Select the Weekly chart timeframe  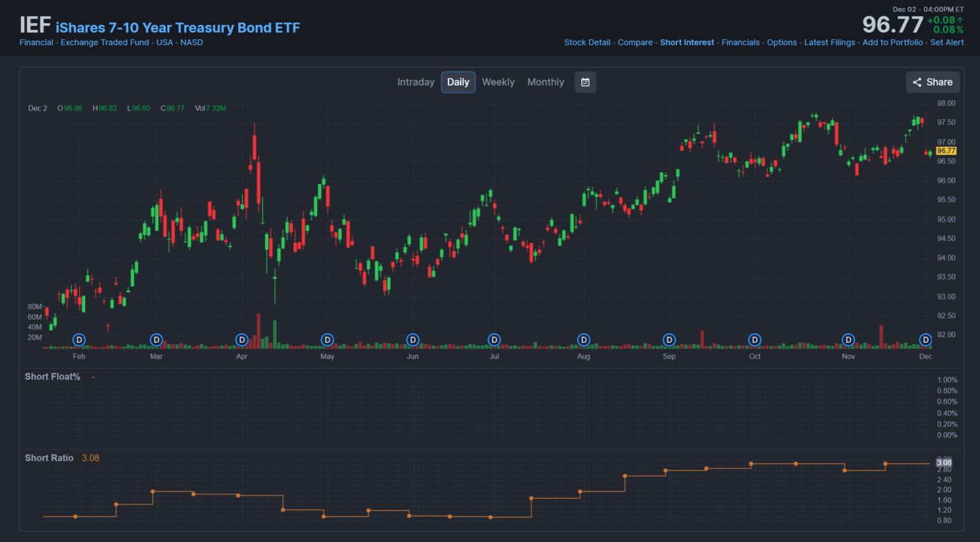point(498,82)
